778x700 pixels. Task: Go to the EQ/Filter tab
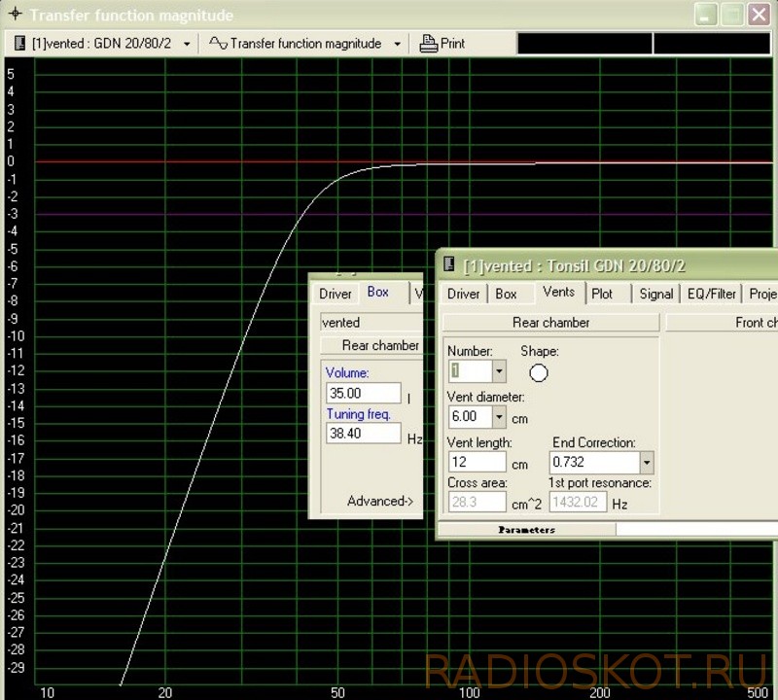[x=711, y=294]
